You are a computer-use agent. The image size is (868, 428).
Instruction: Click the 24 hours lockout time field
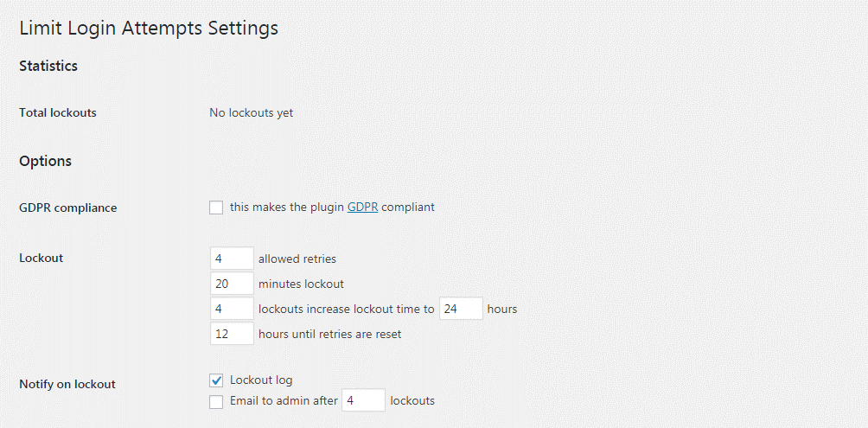pos(461,309)
